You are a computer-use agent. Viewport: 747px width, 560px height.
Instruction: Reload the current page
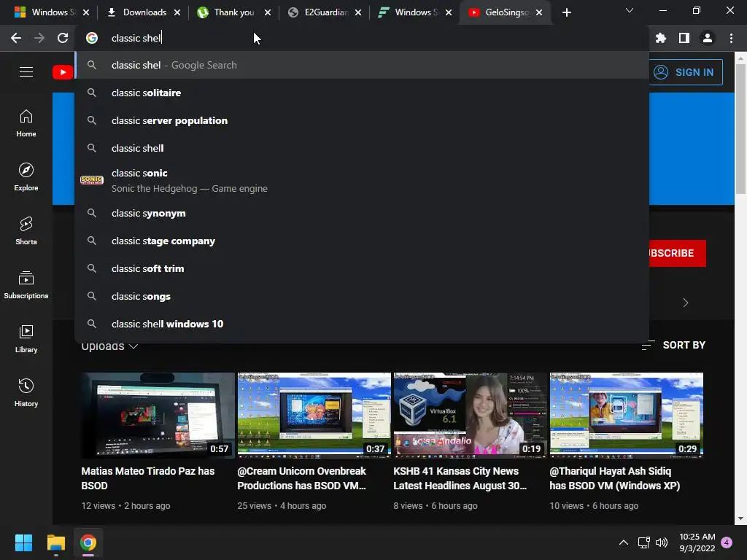pos(63,38)
